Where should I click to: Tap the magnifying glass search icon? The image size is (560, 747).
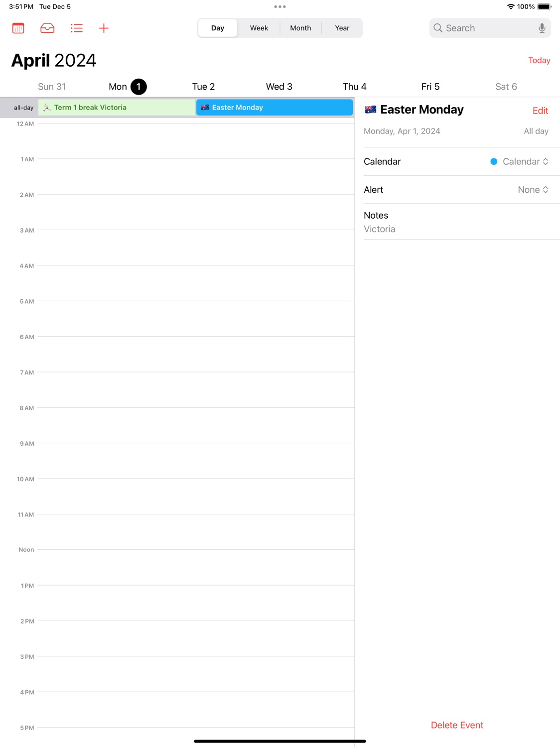coord(438,28)
